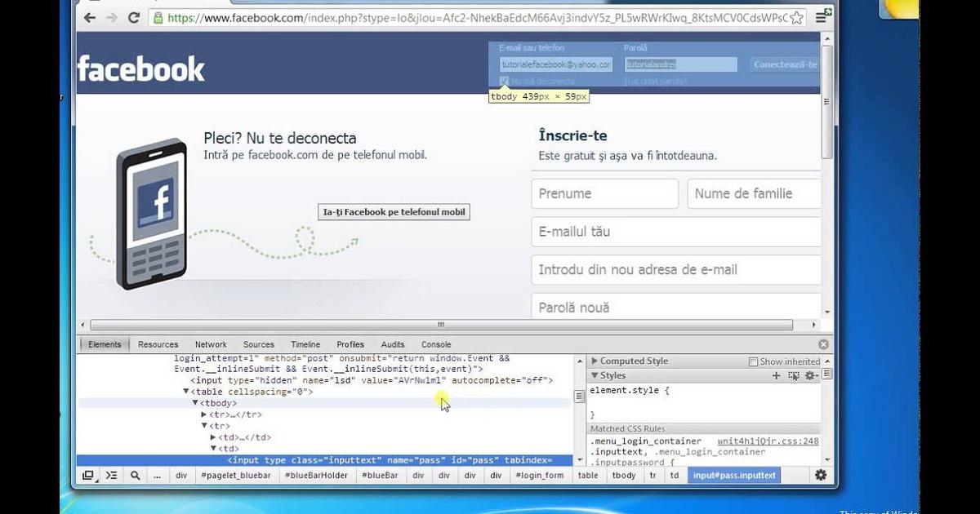Click the reload page icon in the browser
The height and width of the screenshot is (514, 980).
(x=133, y=17)
